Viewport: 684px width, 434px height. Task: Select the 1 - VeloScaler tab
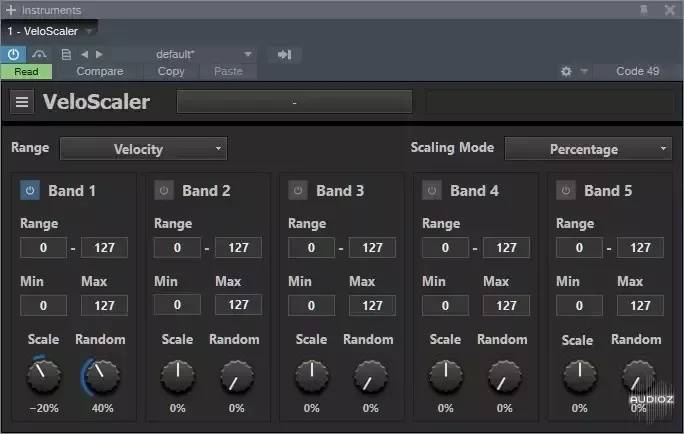click(x=42, y=31)
